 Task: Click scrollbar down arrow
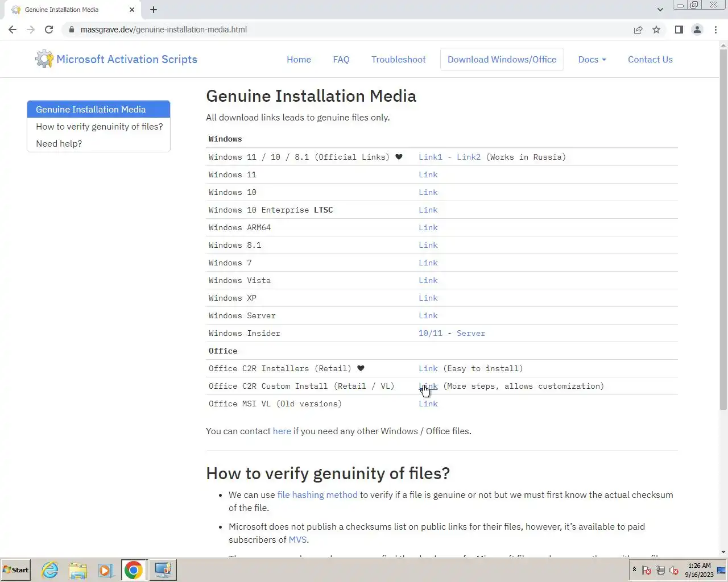pyautogui.click(x=723, y=551)
